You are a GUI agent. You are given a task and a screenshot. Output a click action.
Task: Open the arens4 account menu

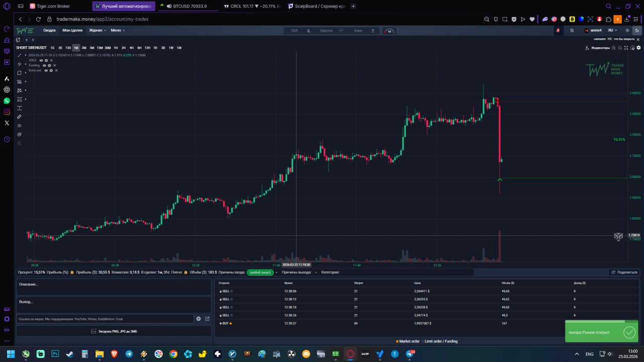coord(593,31)
